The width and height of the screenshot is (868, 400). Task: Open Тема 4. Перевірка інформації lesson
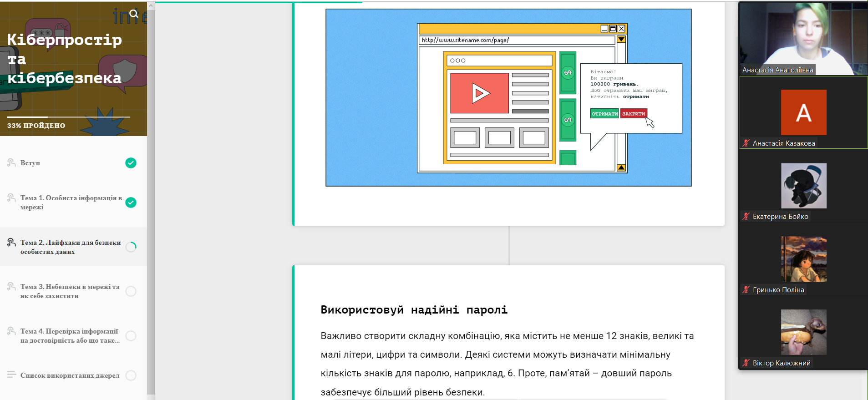click(70, 336)
